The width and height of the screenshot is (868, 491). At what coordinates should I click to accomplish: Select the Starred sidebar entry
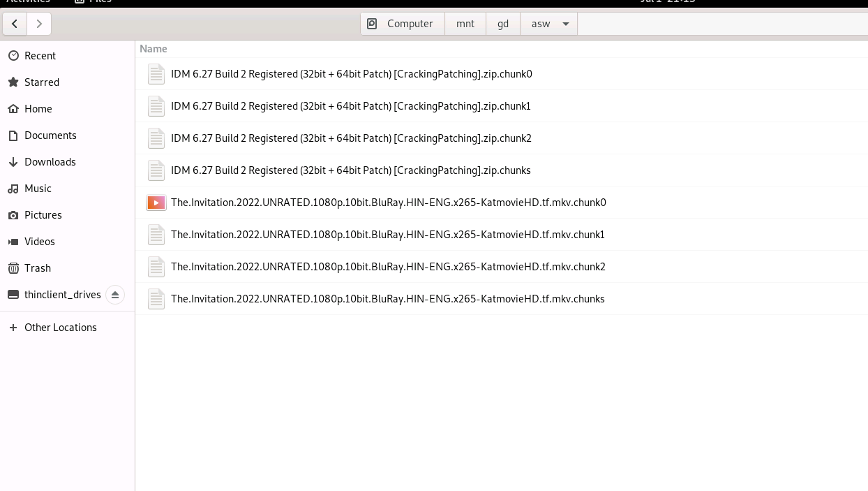click(42, 82)
